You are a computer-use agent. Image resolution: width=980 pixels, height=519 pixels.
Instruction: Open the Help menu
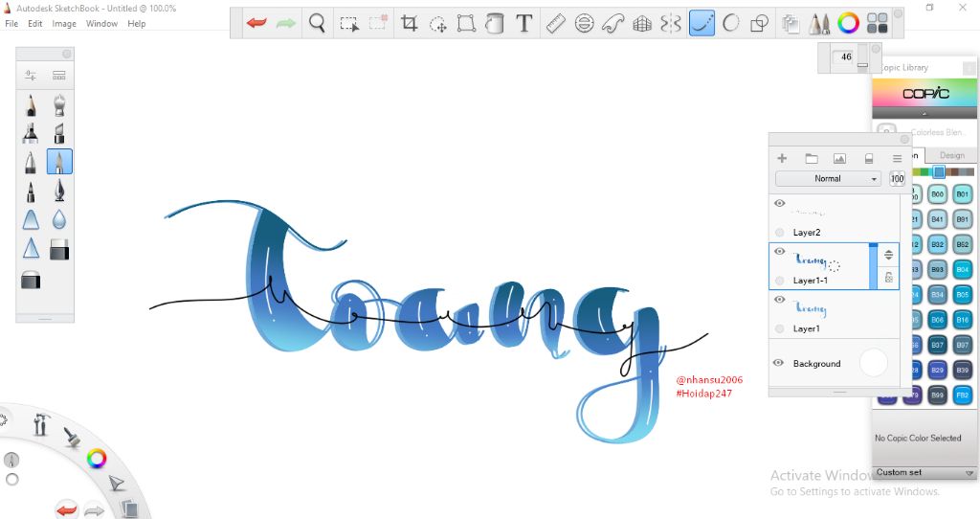coord(136,24)
